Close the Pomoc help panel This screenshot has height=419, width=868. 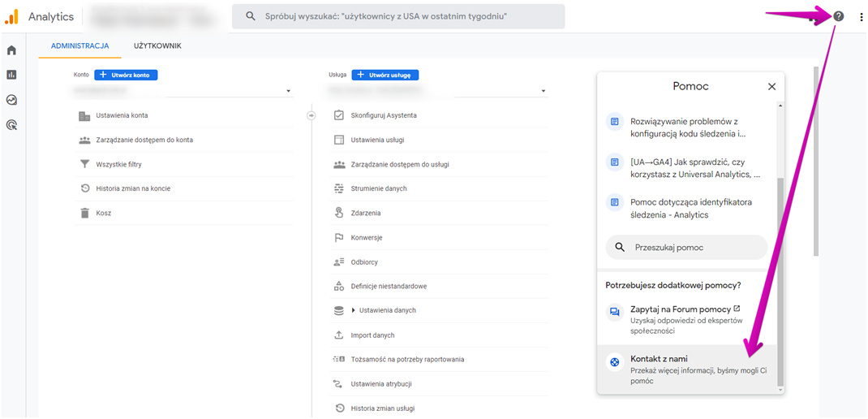click(771, 86)
